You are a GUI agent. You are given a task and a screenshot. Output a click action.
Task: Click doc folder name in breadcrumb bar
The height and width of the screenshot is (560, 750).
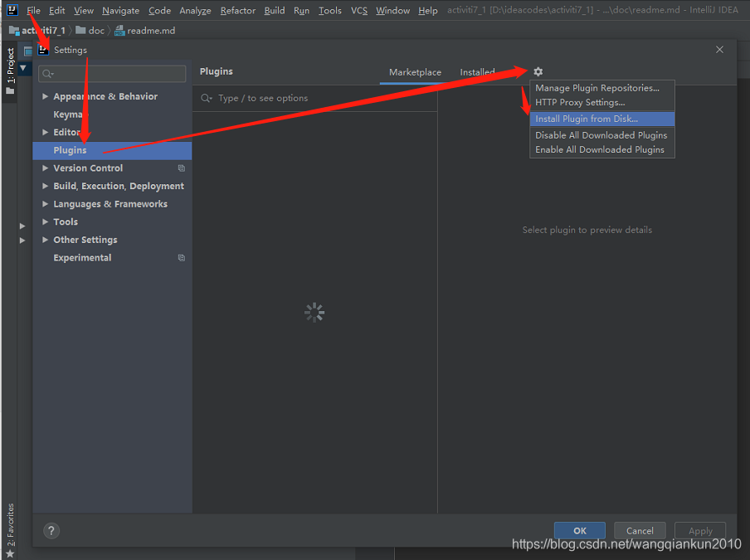tap(96, 31)
